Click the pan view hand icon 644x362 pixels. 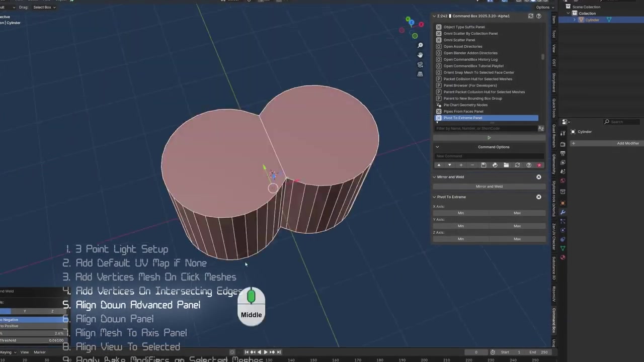pyautogui.click(x=420, y=55)
